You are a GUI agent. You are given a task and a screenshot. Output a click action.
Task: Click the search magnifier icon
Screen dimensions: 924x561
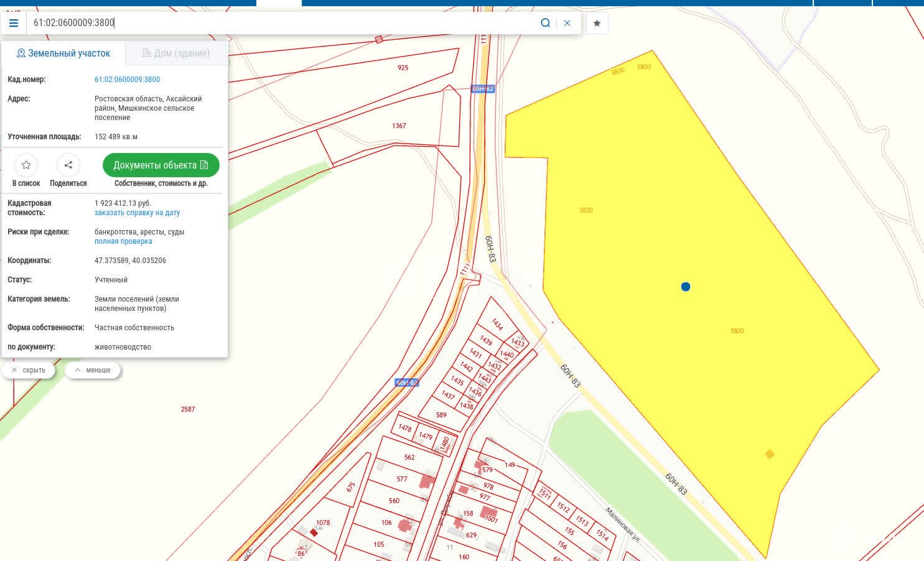tap(545, 23)
